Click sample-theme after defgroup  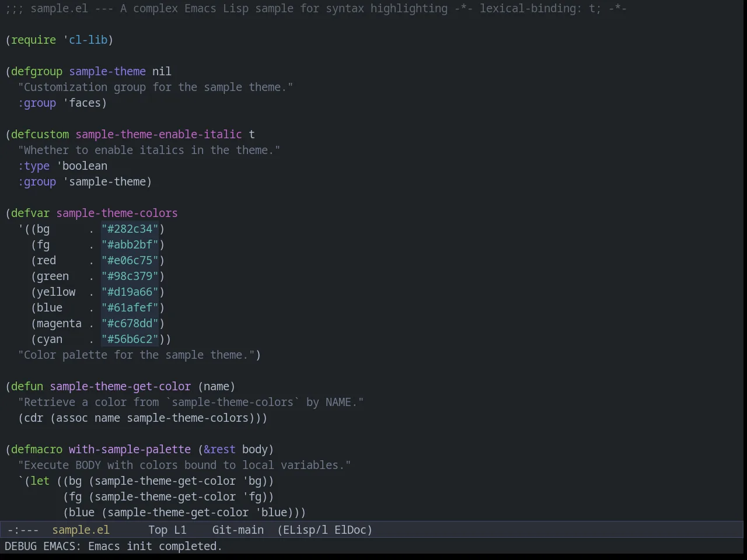tap(107, 71)
